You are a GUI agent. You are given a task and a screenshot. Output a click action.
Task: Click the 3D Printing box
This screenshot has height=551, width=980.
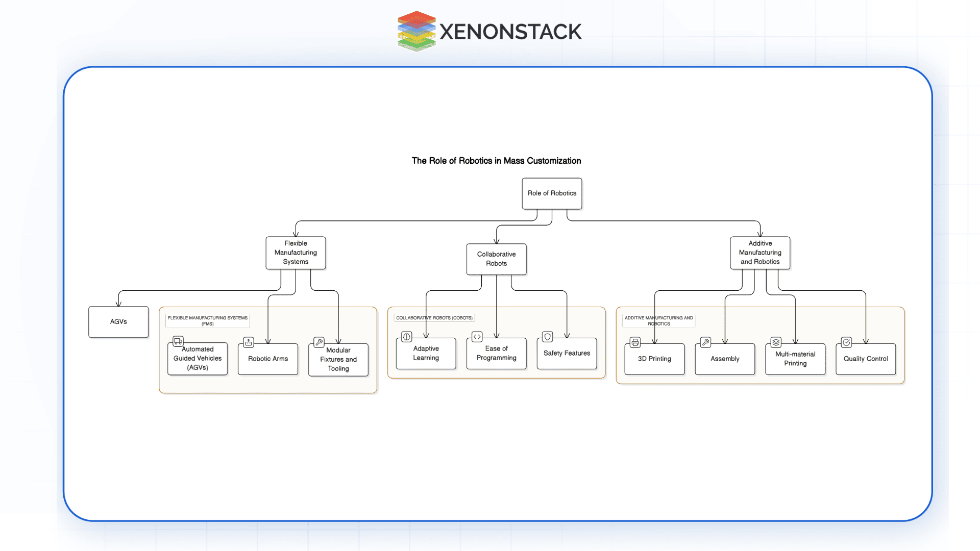[654, 359]
